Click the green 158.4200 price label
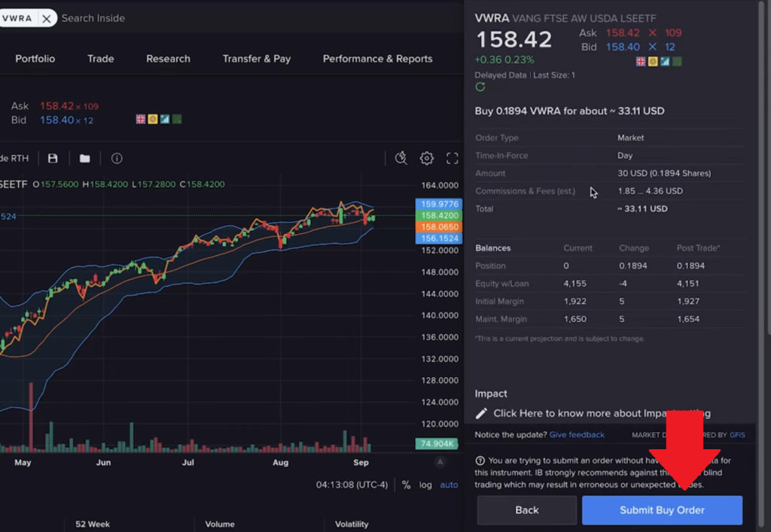 point(439,216)
